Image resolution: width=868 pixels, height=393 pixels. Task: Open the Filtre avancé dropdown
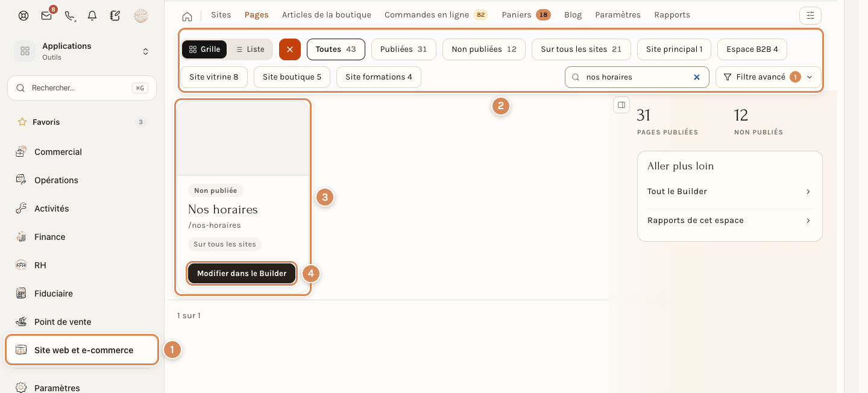(x=769, y=77)
